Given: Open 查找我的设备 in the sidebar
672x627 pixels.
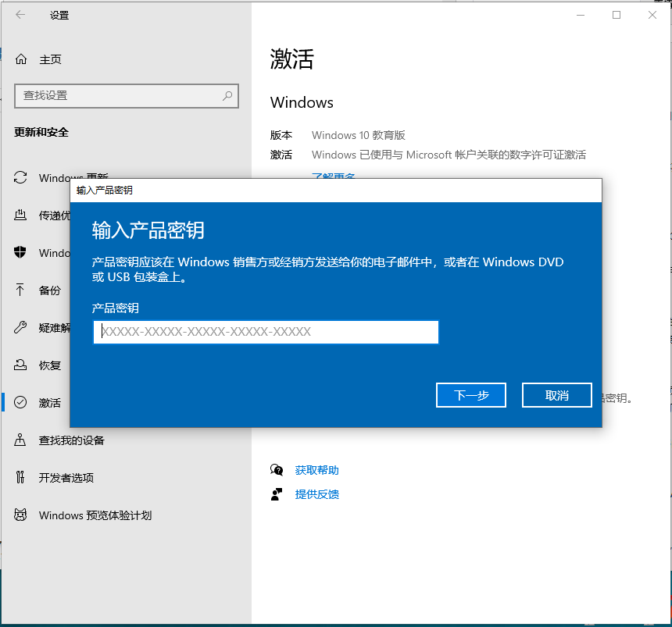Looking at the screenshot, I should tap(71, 440).
